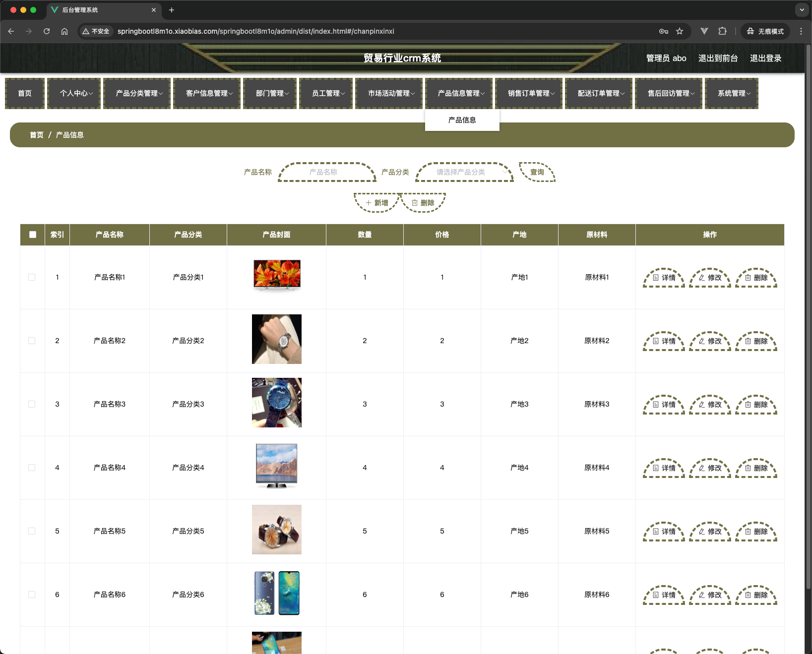Reload the current page

[x=47, y=31]
